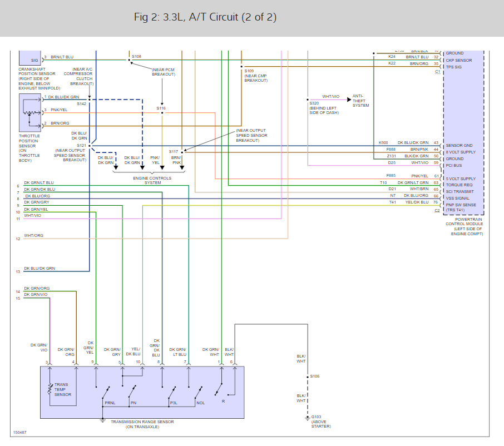The image size is (504, 446).
Task: Click the Powertrain Control Module label
Action: point(465,224)
